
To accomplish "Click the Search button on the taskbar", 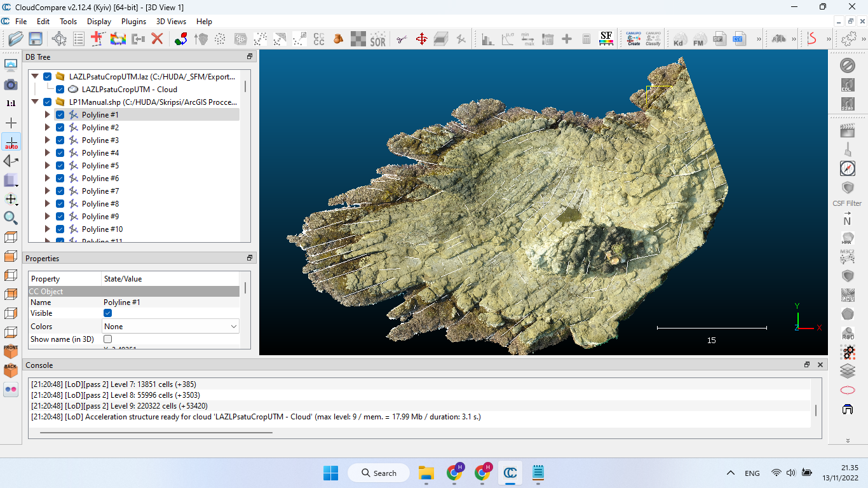I will tap(378, 473).
